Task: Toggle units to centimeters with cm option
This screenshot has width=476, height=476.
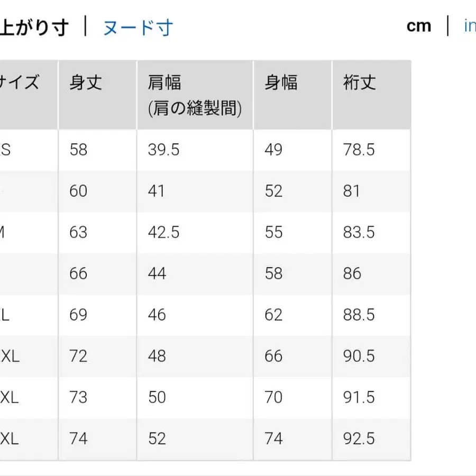Action: tap(419, 25)
